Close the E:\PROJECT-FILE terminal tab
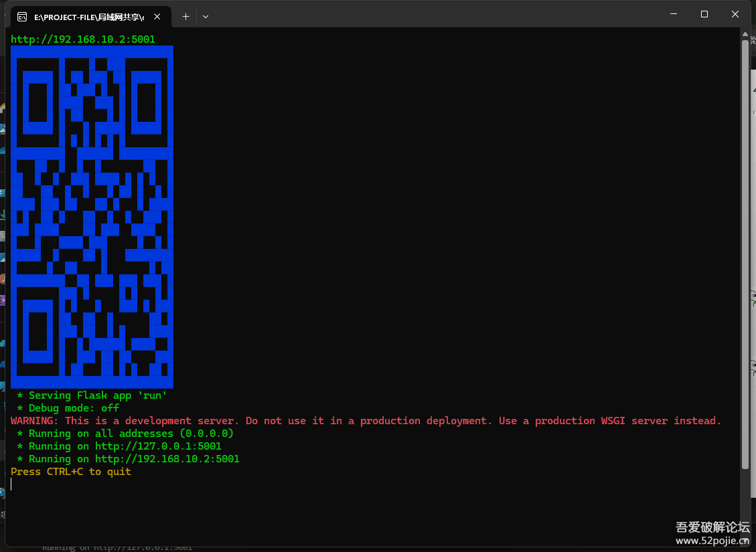 tap(157, 17)
